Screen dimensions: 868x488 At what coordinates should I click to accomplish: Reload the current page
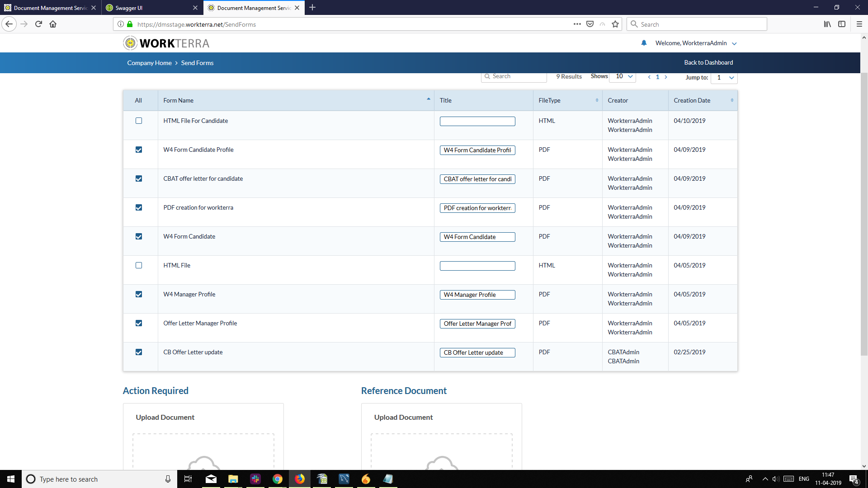point(38,24)
